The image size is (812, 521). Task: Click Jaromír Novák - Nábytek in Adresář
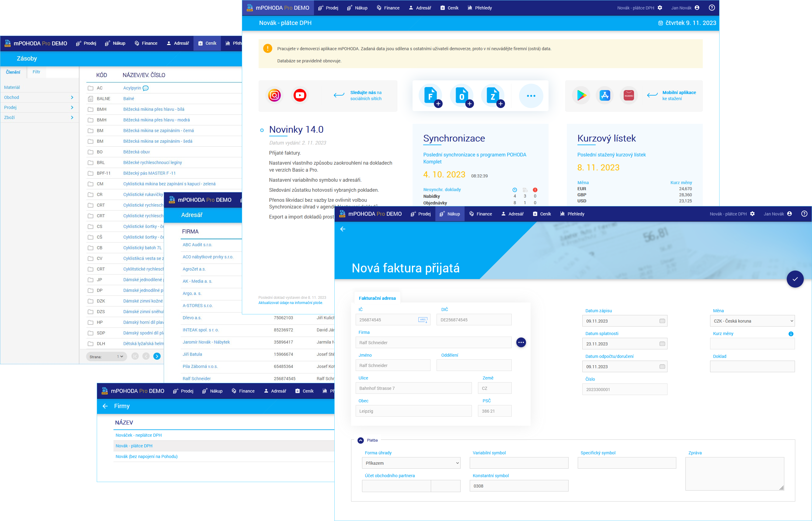pos(206,342)
